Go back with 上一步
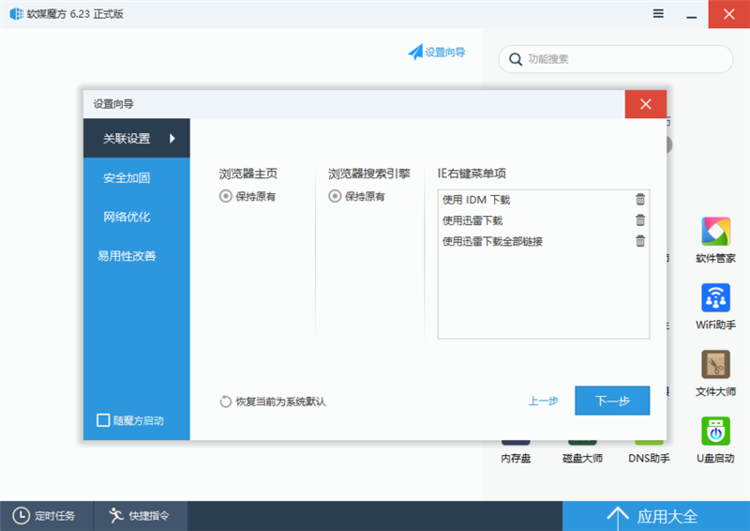 [x=543, y=401]
